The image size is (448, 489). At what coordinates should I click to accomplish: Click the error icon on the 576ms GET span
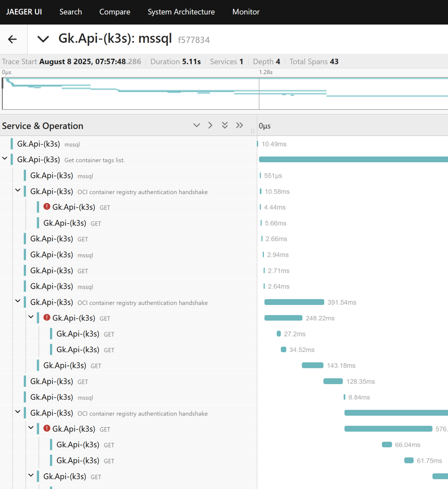(x=47, y=428)
